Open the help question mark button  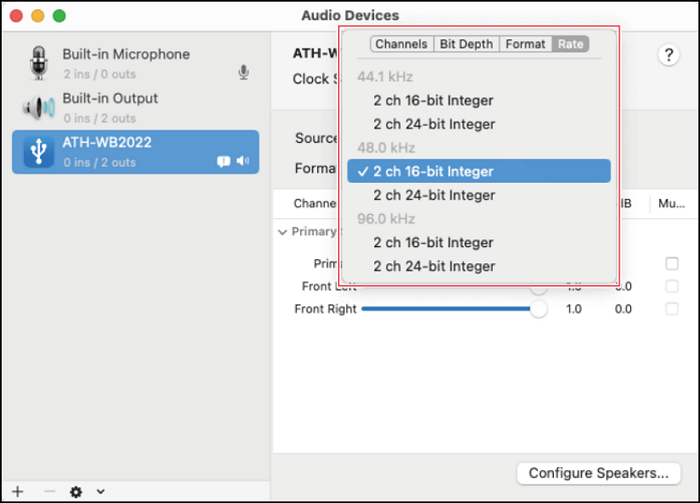[x=668, y=56]
